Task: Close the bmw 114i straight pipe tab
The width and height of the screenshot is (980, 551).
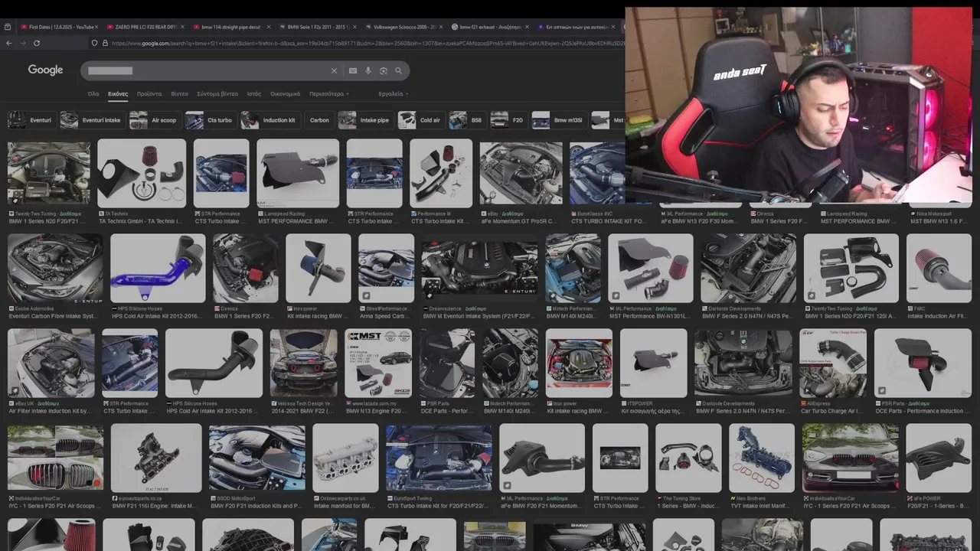Action: tap(268, 27)
